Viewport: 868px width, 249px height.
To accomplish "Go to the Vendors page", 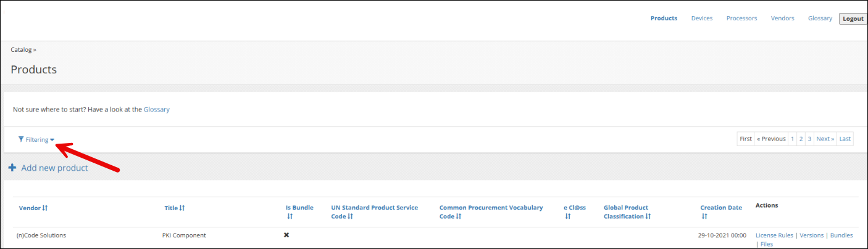I will [783, 18].
